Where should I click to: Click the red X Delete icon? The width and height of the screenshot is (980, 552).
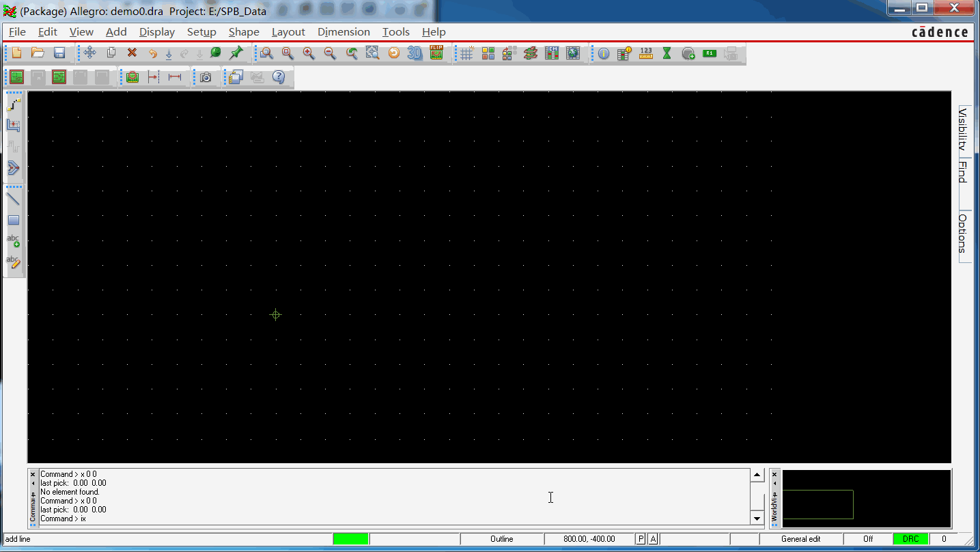tap(132, 53)
